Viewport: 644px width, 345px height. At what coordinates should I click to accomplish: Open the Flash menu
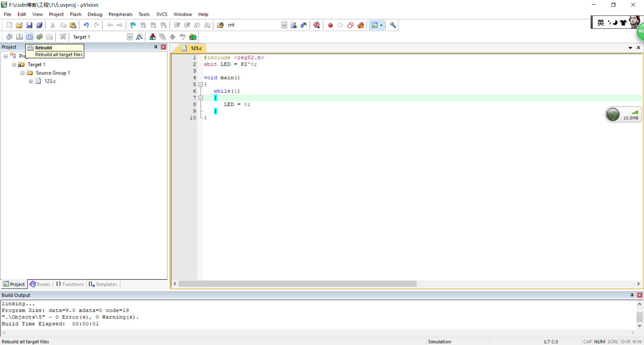(x=75, y=14)
